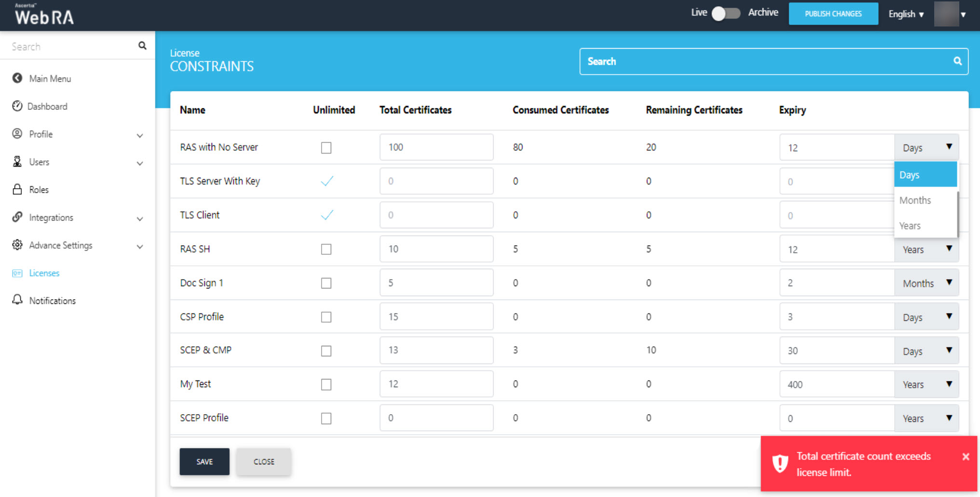Click the Dashboard gauge icon in sidebar

17,106
